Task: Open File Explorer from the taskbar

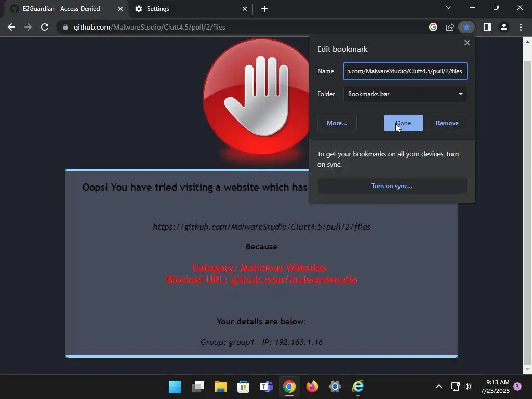Action: click(220, 387)
